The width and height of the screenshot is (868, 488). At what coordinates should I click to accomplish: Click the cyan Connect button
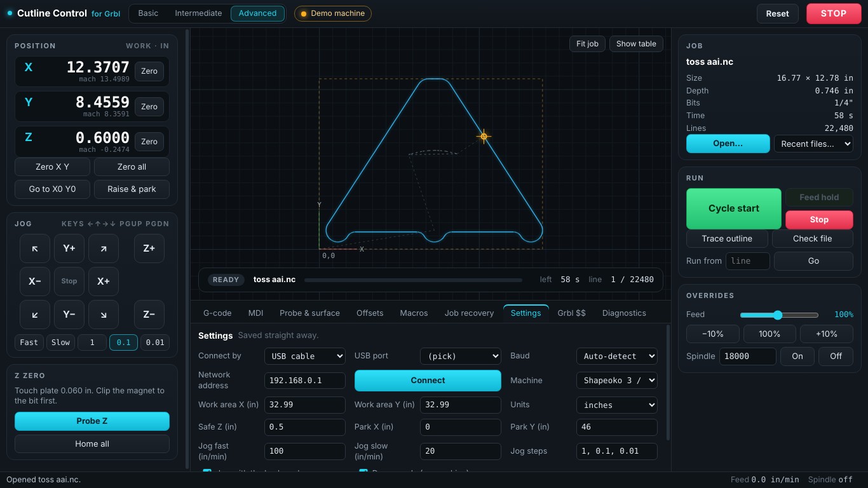pos(428,381)
